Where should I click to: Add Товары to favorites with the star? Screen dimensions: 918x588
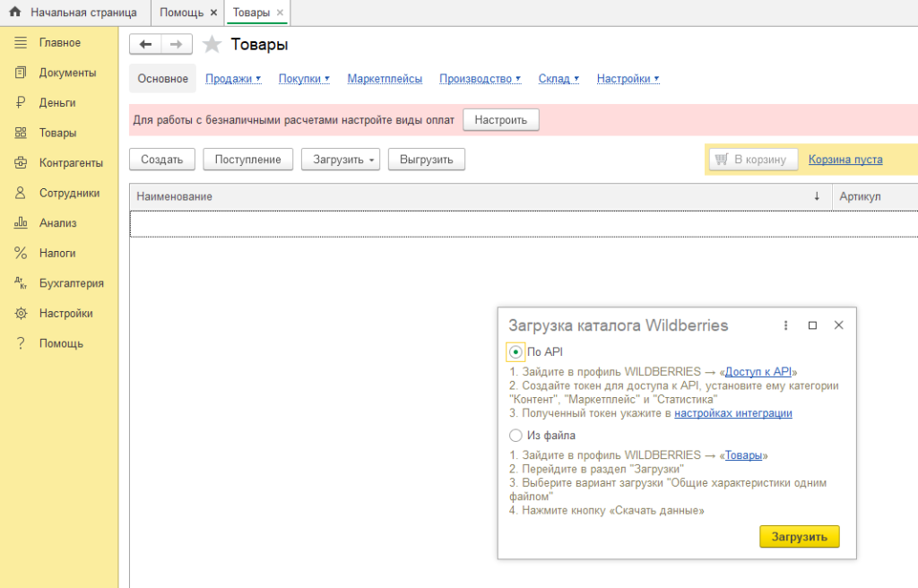coord(212,45)
